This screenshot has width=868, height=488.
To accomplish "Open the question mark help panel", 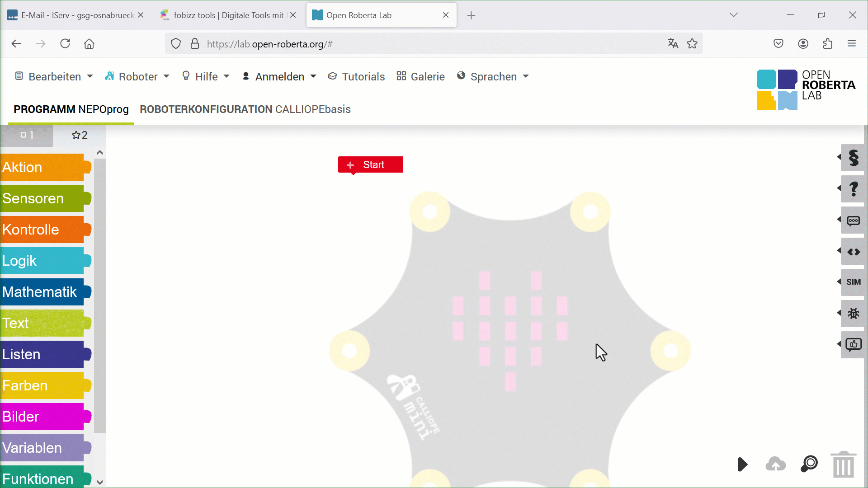I will tap(853, 189).
